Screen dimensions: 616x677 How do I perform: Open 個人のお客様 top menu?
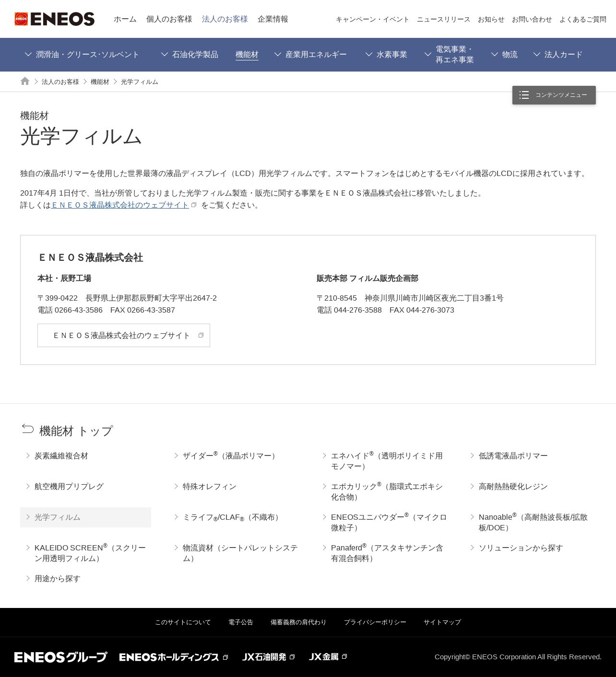(x=169, y=19)
